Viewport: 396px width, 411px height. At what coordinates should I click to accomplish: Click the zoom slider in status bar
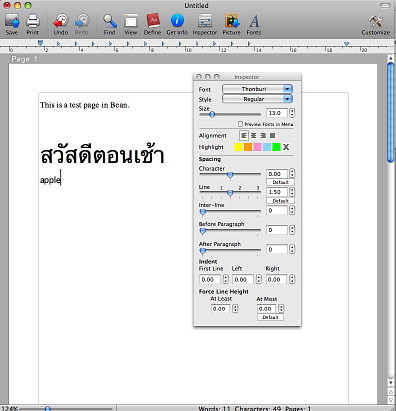point(66,408)
